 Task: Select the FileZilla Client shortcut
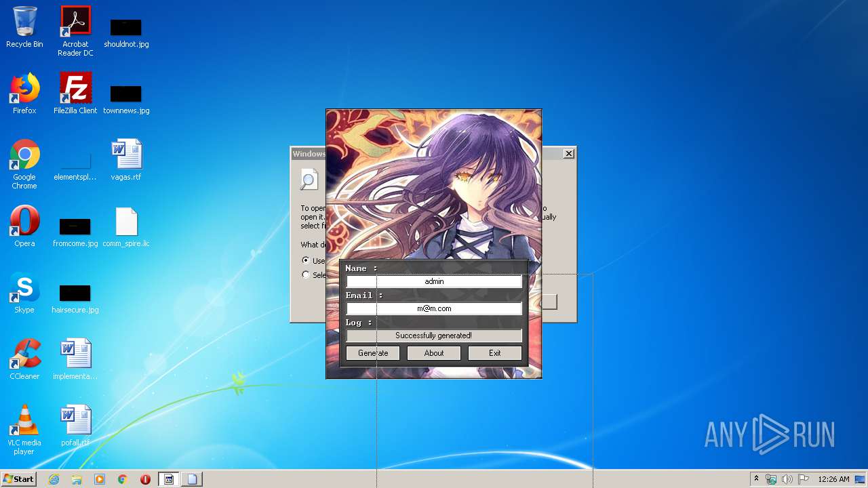coord(75,94)
